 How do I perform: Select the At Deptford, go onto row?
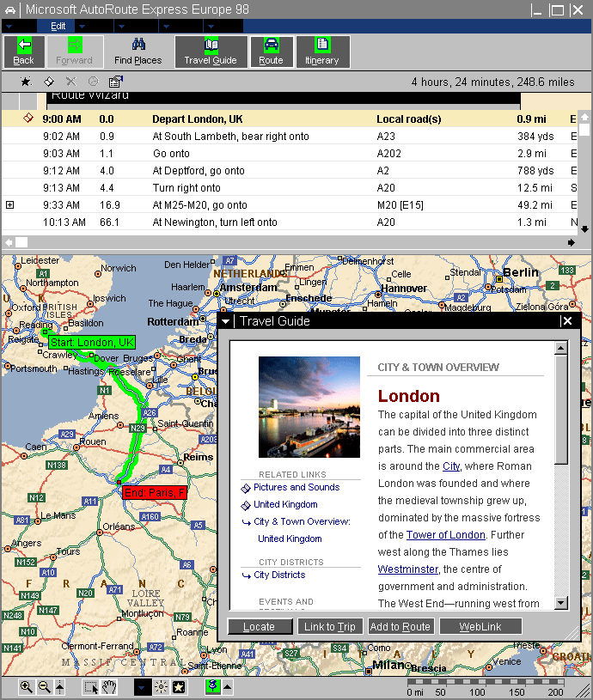coord(290,171)
